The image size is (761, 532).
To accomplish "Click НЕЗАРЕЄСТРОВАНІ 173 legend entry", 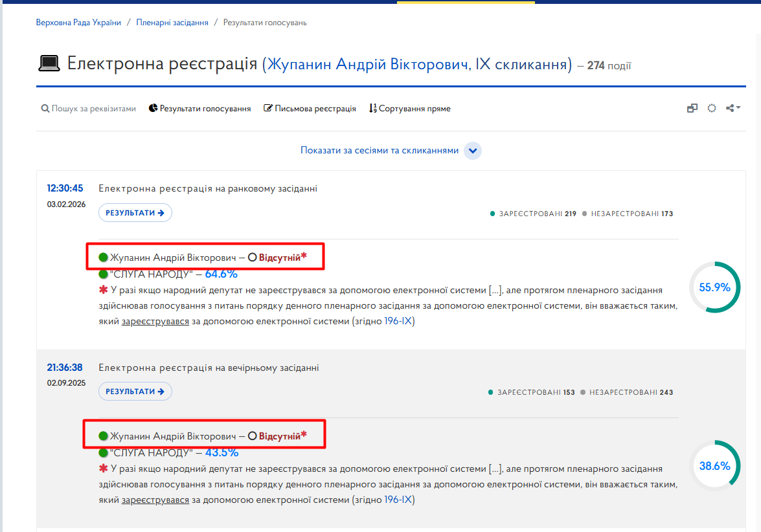I will pos(628,214).
